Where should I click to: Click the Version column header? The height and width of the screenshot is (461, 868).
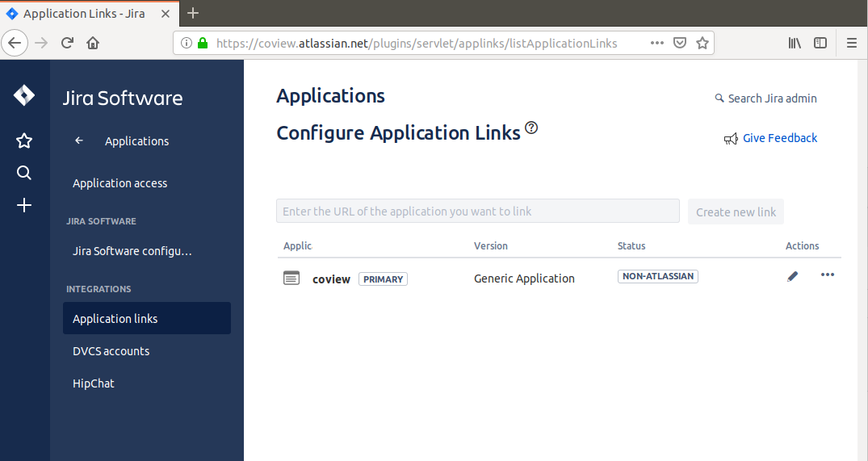[x=490, y=245]
